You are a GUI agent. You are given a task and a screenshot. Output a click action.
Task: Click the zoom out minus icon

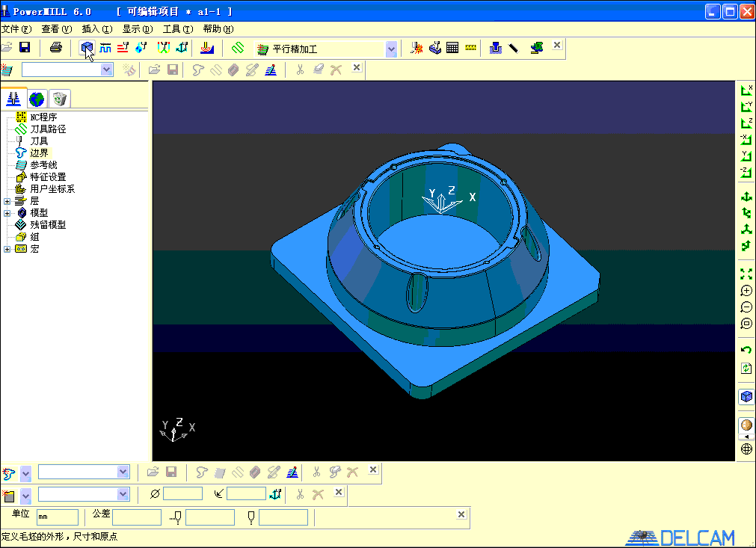coord(746,307)
